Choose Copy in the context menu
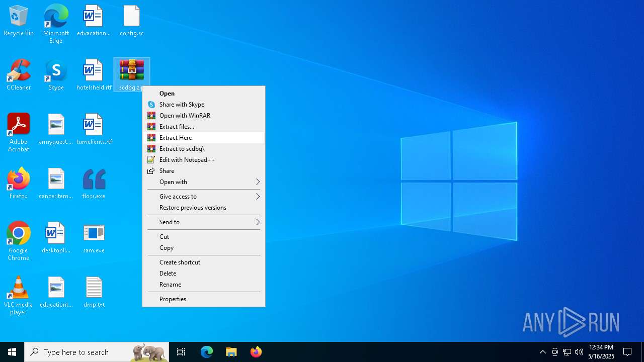Viewport: 644px width, 362px height. (204, 248)
